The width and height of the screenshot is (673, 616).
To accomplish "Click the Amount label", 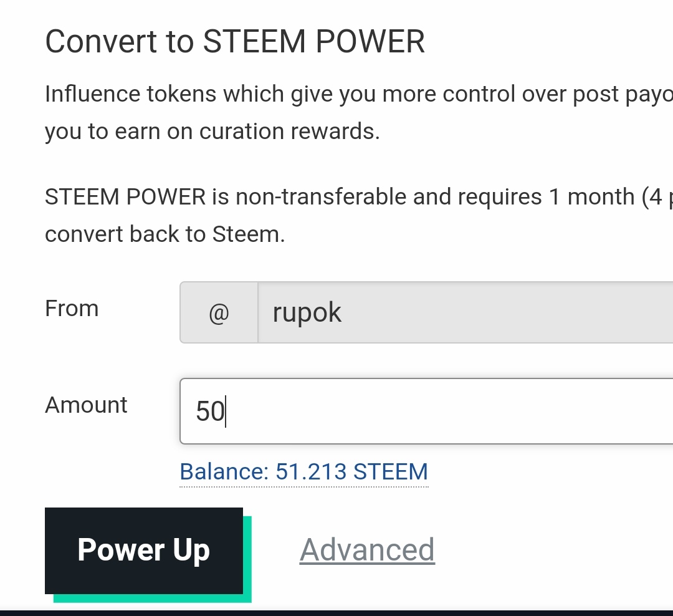I will click(x=86, y=405).
